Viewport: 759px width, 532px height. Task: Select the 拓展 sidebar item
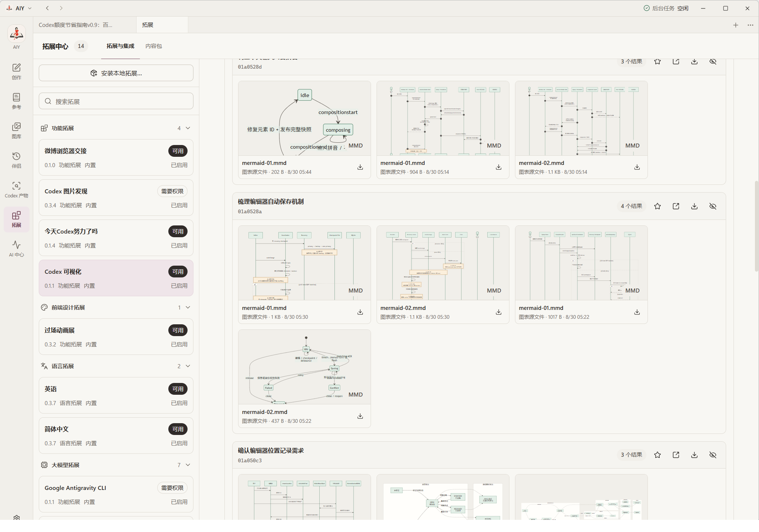[16, 219]
